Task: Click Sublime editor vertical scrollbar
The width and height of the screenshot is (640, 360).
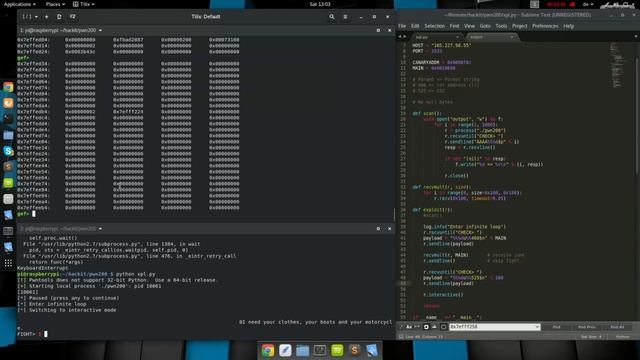Action: pos(637,116)
